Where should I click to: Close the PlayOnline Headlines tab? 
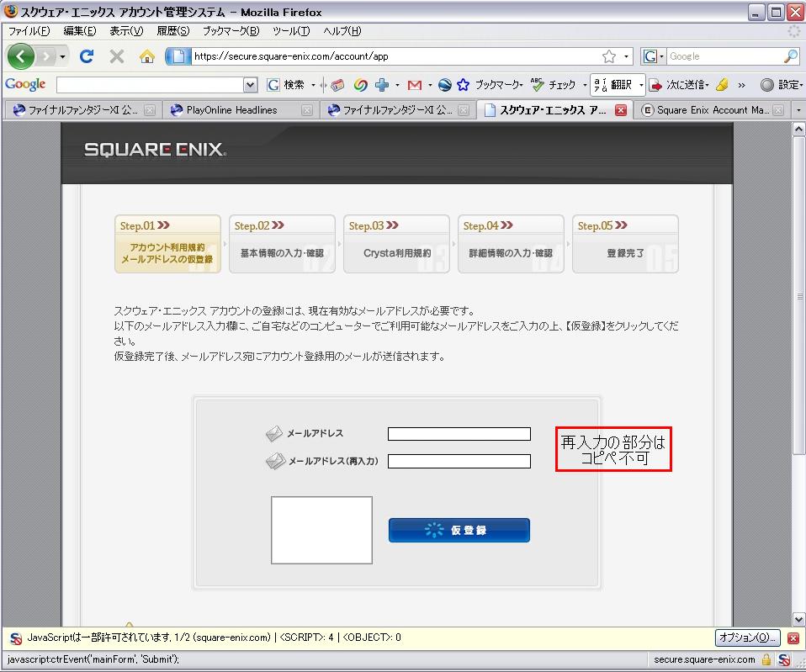pyautogui.click(x=307, y=110)
